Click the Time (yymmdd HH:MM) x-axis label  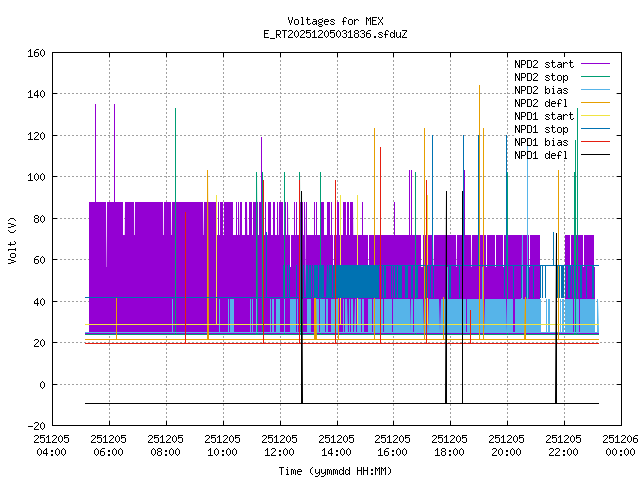[x=335, y=471]
